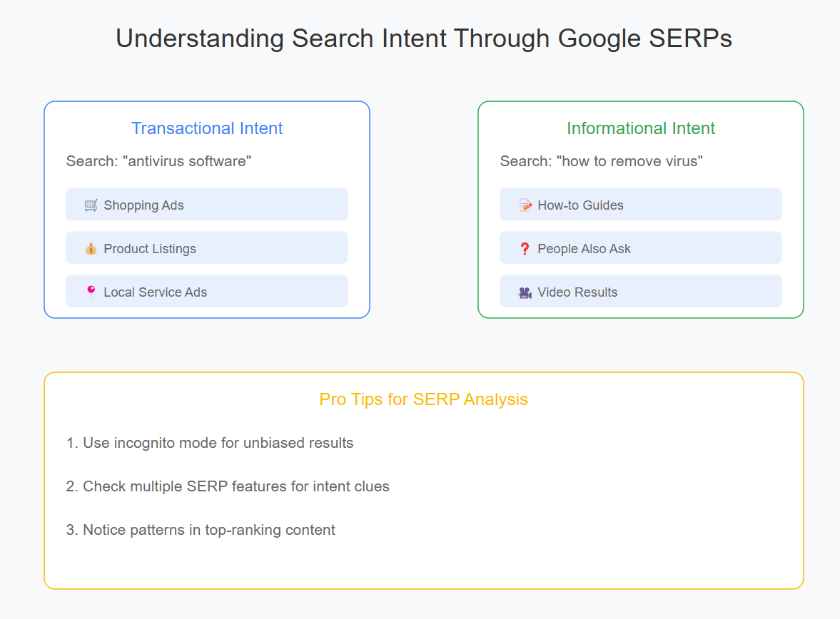Select the Shopping Ads item
840x619 pixels.
pos(206,205)
